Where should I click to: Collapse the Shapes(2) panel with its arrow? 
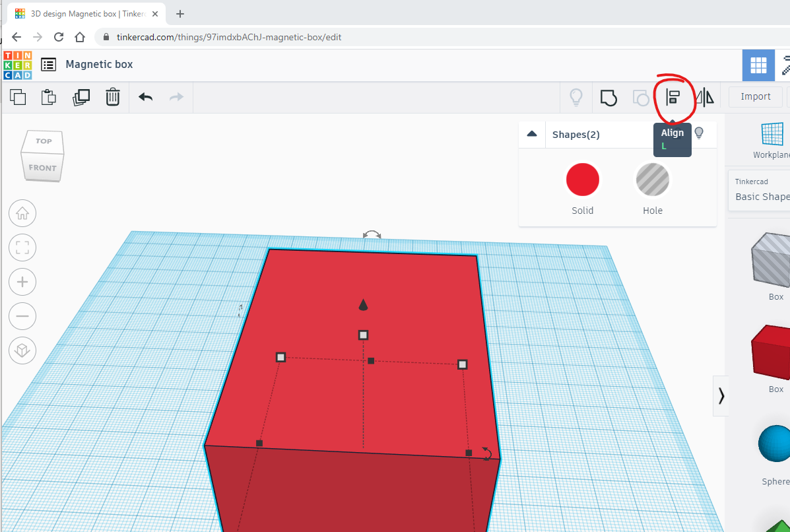pyautogui.click(x=532, y=134)
